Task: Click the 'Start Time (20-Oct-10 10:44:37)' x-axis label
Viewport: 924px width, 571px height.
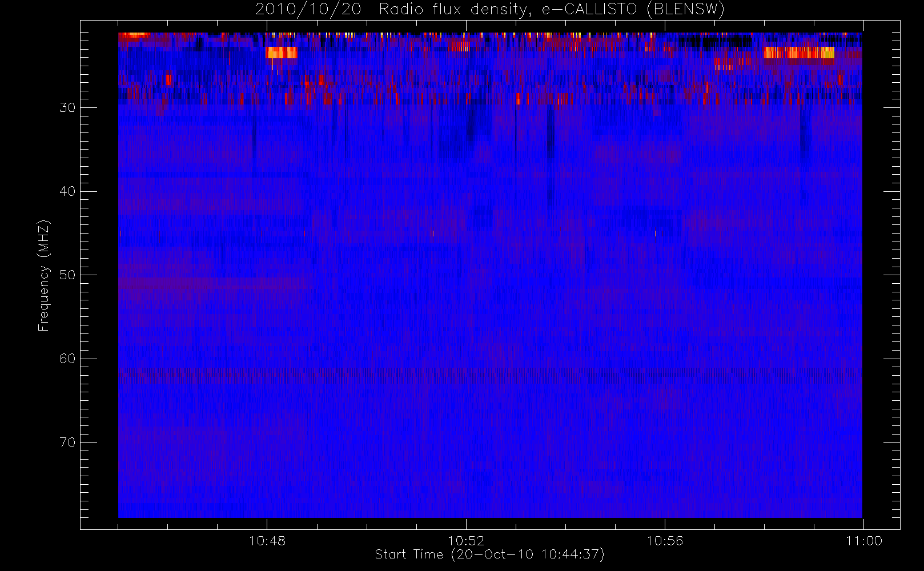Action: (489, 554)
